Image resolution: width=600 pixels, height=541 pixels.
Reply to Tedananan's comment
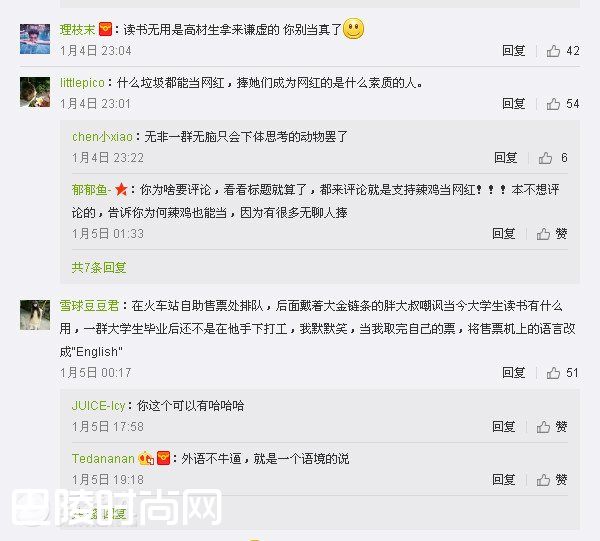coord(504,479)
